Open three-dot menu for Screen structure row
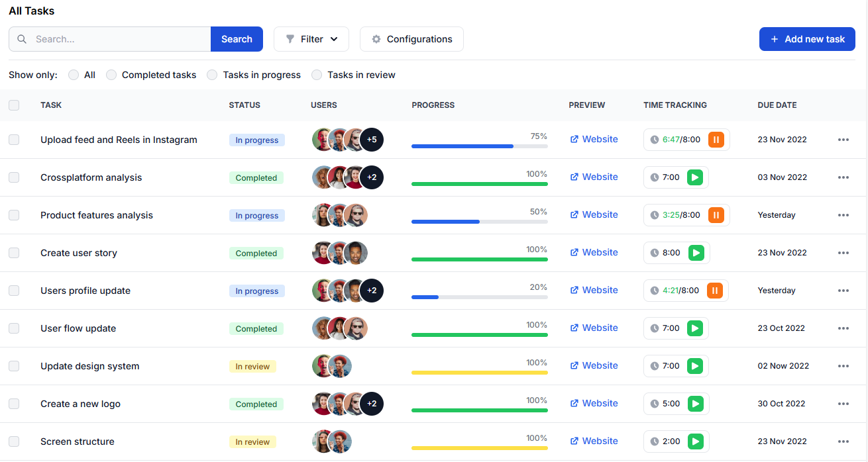This screenshot has width=868, height=462. [843, 441]
